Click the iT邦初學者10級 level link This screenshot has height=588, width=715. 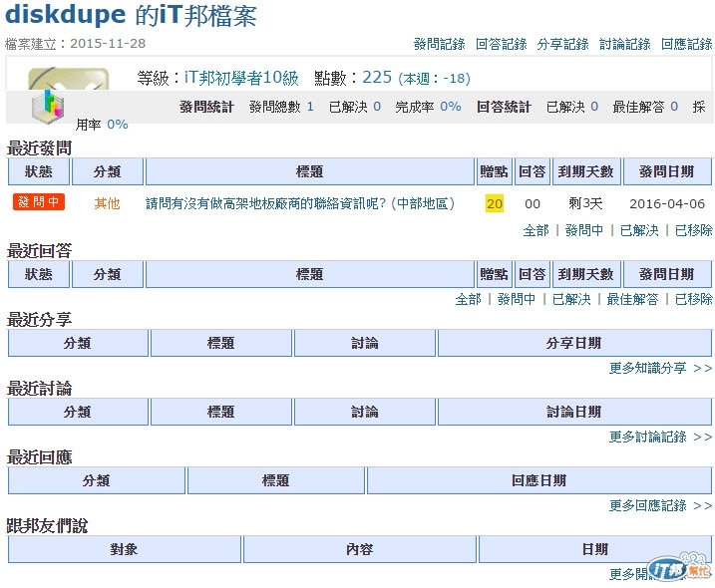(x=241, y=78)
